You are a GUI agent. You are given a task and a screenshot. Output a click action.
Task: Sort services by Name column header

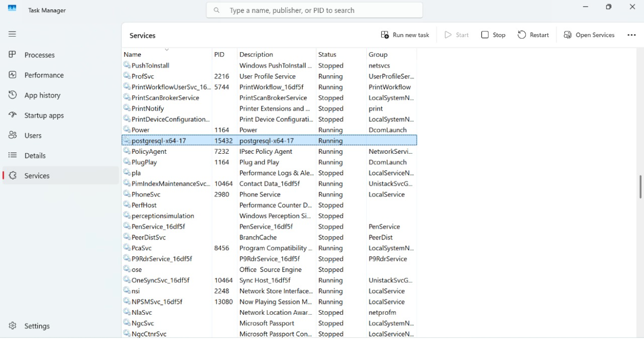click(133, 55)
